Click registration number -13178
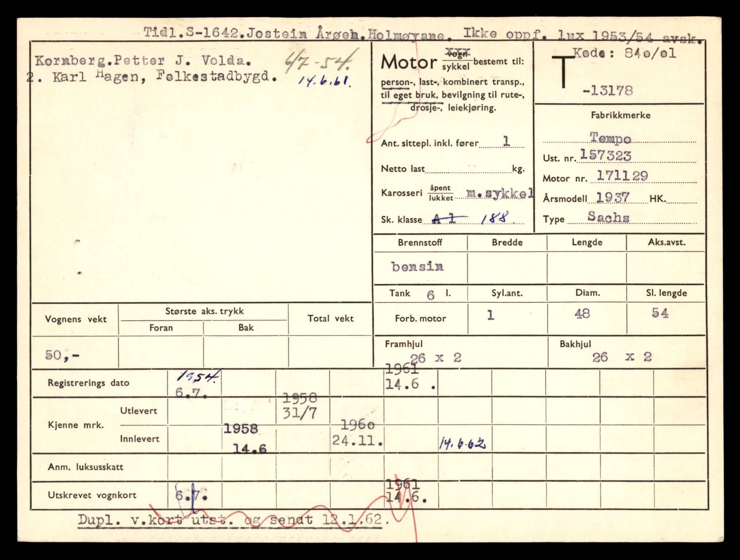The height and width of the screenshot is (560, 740). (x=608, y=90)
